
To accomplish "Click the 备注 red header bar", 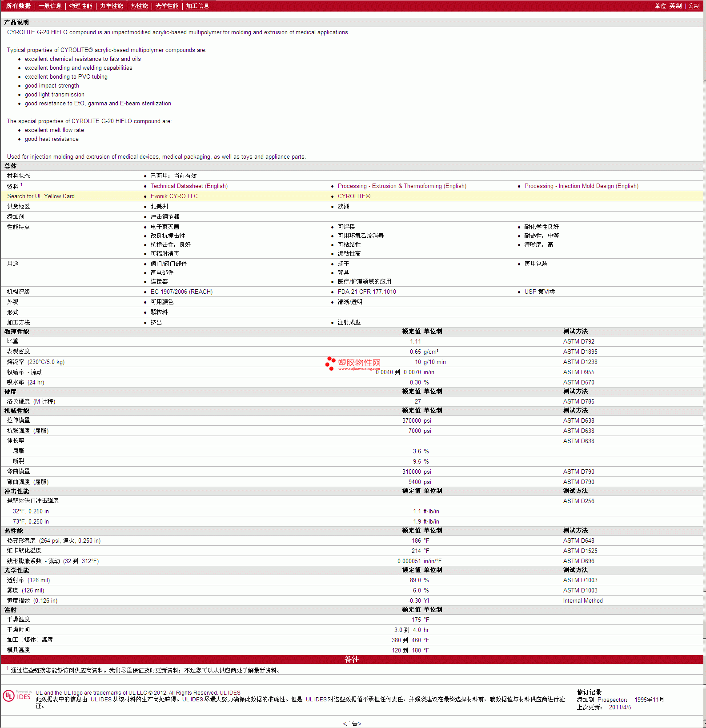I will [352, 659].
